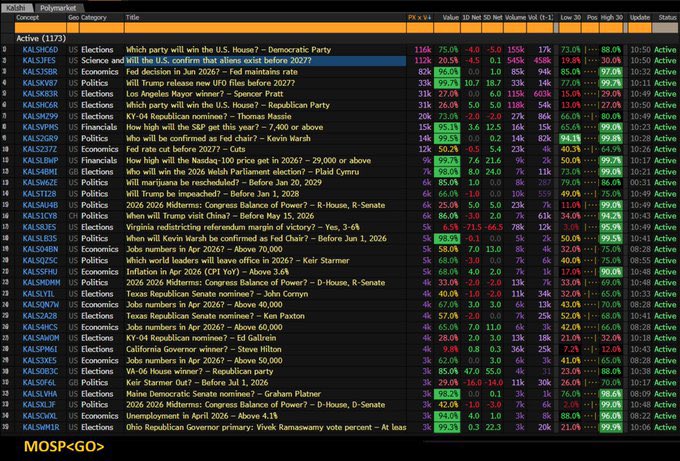The width and height of the screenshot is (680, 461).
Task: Open ticker KALSTI28
Action: pos(39,194)
